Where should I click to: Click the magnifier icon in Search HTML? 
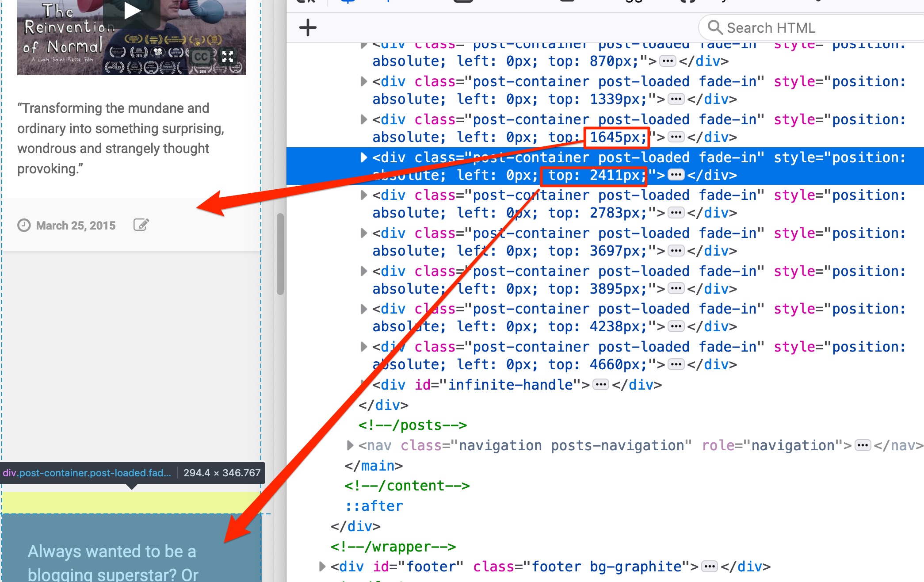coord(714,27)
